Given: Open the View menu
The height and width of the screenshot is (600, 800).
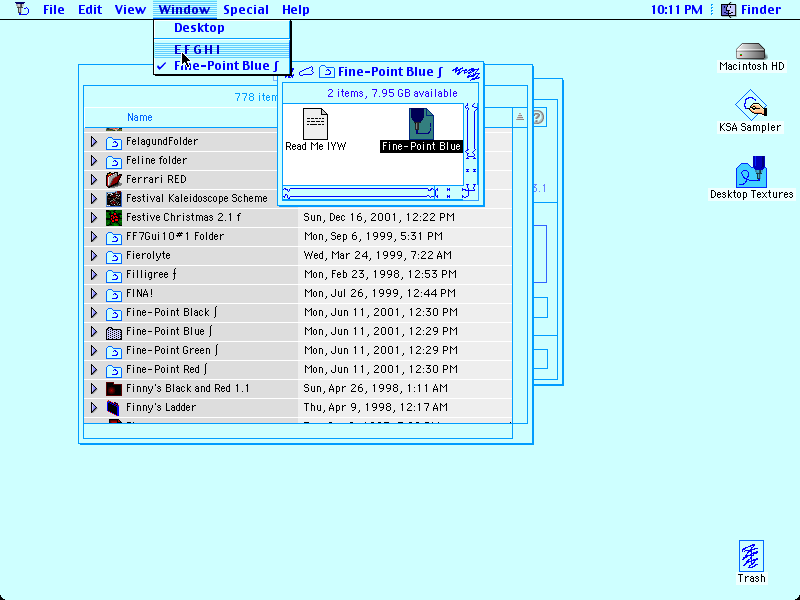Looking at the screenshot, I should pyautogui.click(x=130, y=10).
